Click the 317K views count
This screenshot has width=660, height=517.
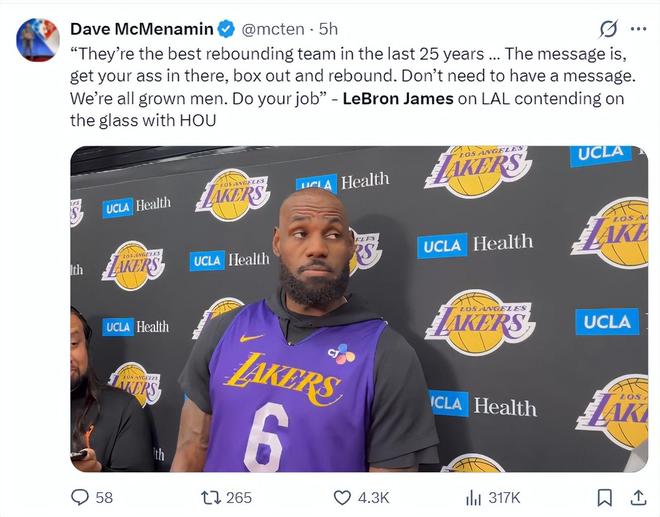click(x=506, y=497)
